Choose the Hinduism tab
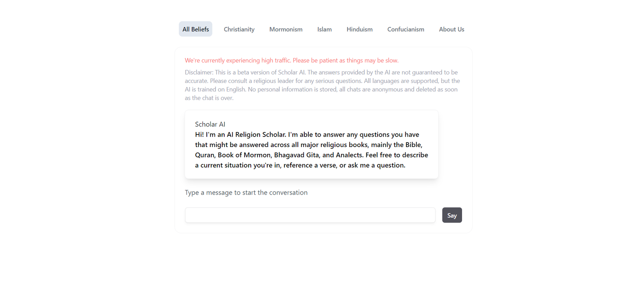Image resolution: width=644 pixels, height=290 pixels. coord(359,29)
